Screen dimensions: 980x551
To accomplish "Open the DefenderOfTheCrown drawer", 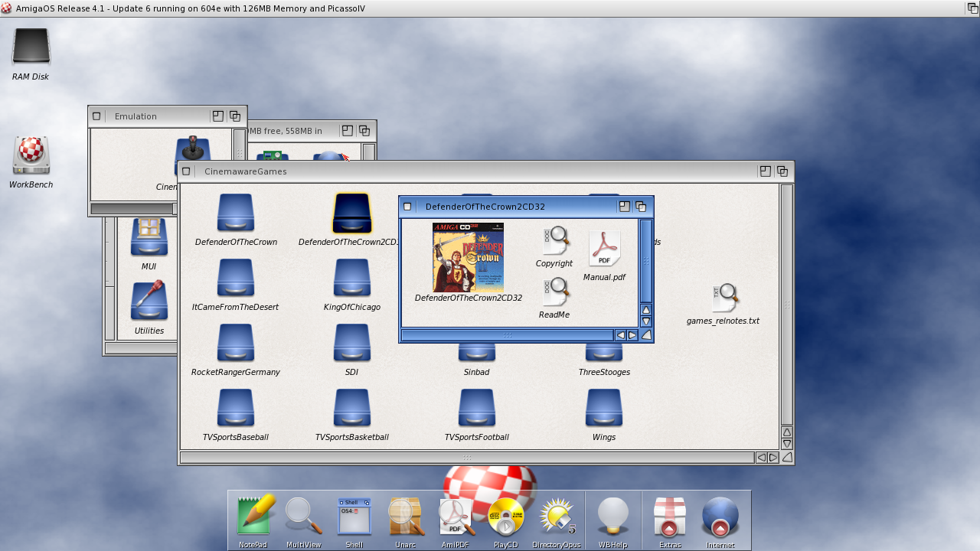I will pos(236,213).
